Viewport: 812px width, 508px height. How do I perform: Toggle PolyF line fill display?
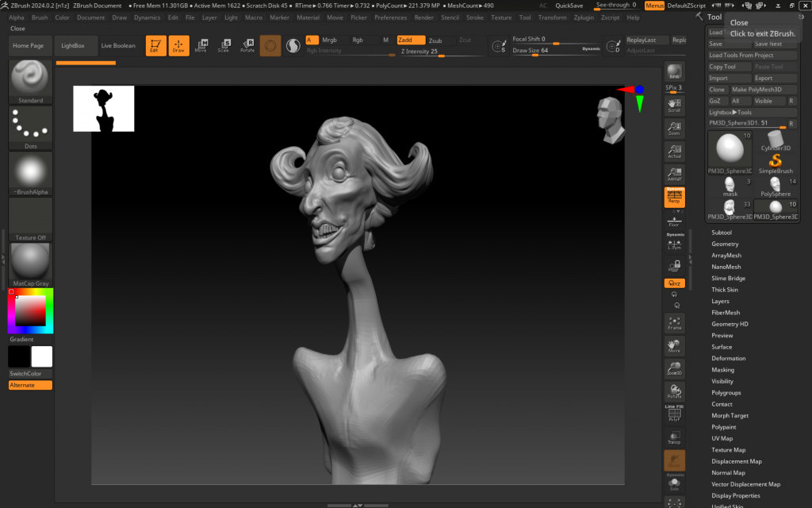[x=674, y=414]
